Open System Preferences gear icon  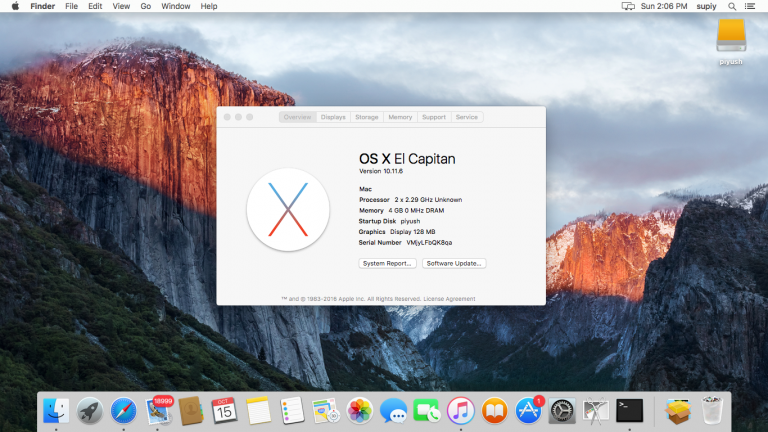(x=562, y=410)
